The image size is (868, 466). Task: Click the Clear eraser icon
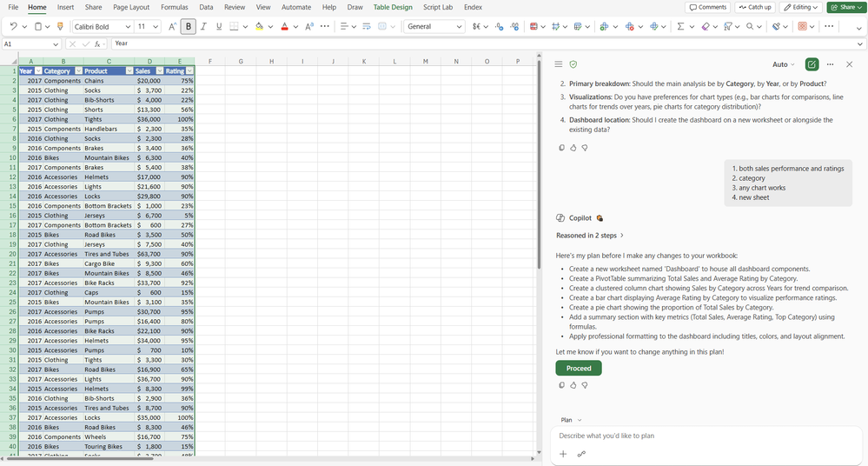(x=706, y=26)
